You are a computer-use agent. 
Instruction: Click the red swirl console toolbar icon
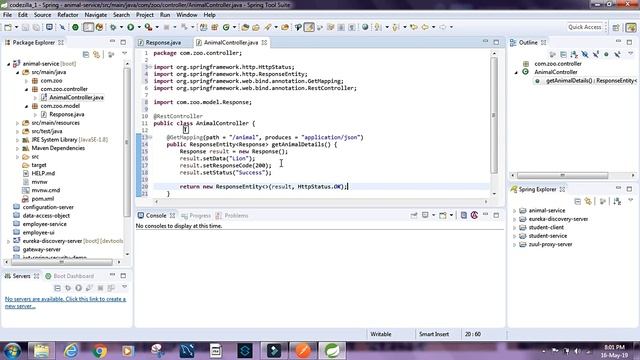(474, 215)
